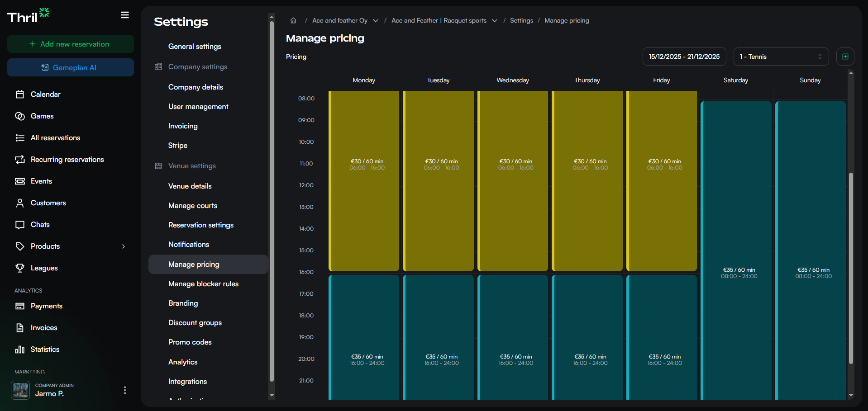Open Calendar from the sidebar
The height and width of the screenshot is (411, 868).
pos(45,94)
